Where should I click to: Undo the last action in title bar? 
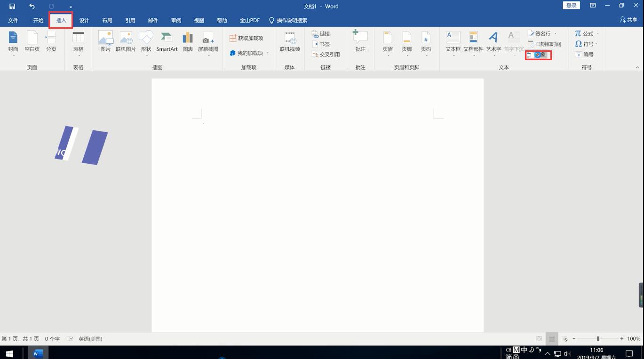pyautogui.click(x=32, y=6)
